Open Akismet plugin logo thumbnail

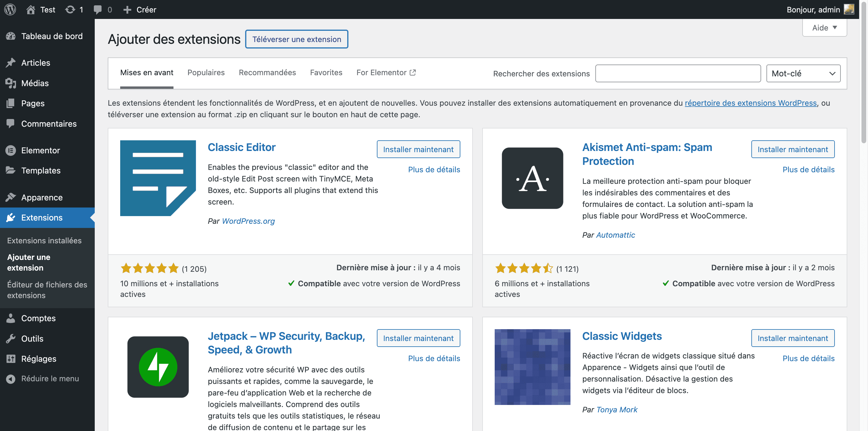tap(532, 178)
